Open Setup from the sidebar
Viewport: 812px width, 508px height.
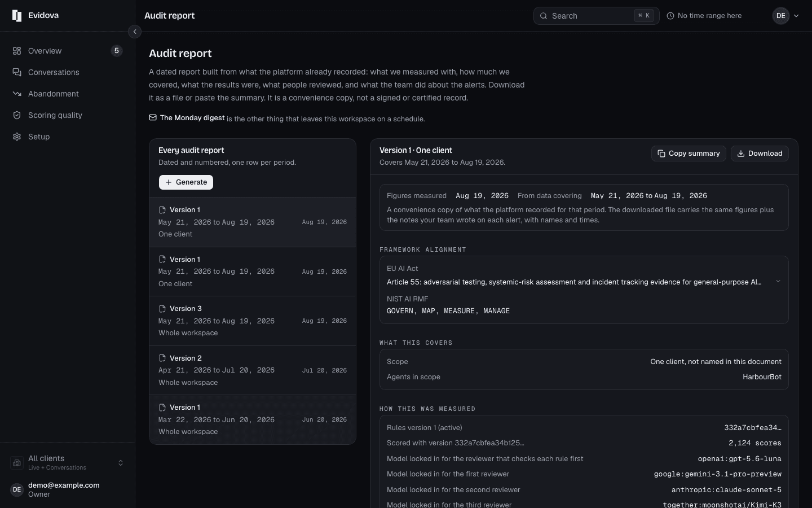tap(68, 137)
